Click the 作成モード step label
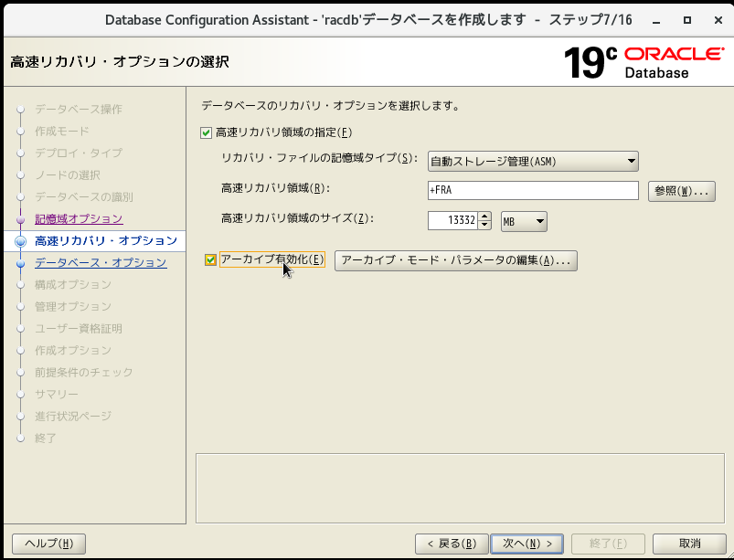Viewport: 734px width, 560px height. (x=62, y=132)
